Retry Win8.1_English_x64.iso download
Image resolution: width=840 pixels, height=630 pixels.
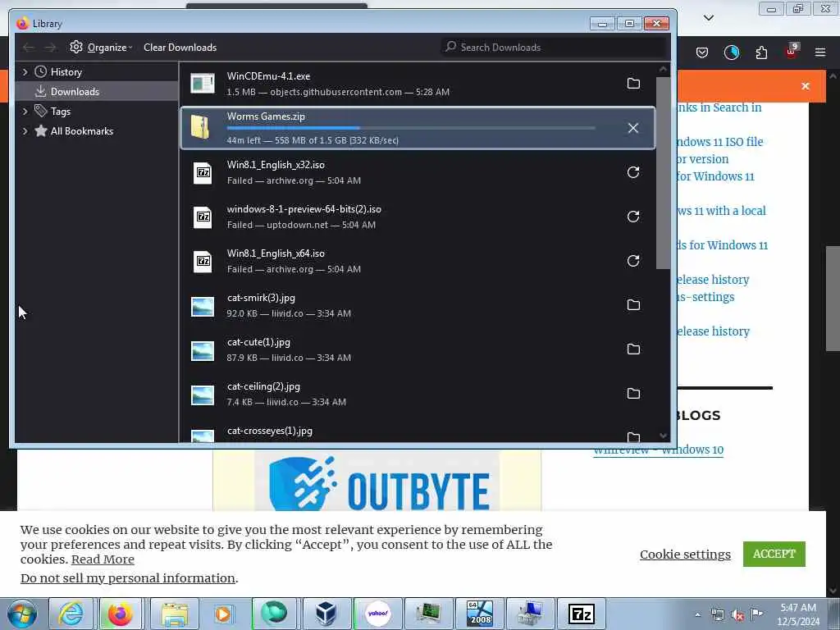pos(633,261)
